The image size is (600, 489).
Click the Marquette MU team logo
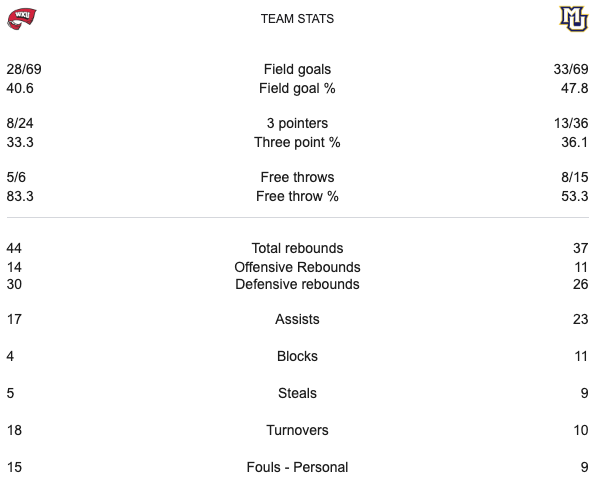573,18
